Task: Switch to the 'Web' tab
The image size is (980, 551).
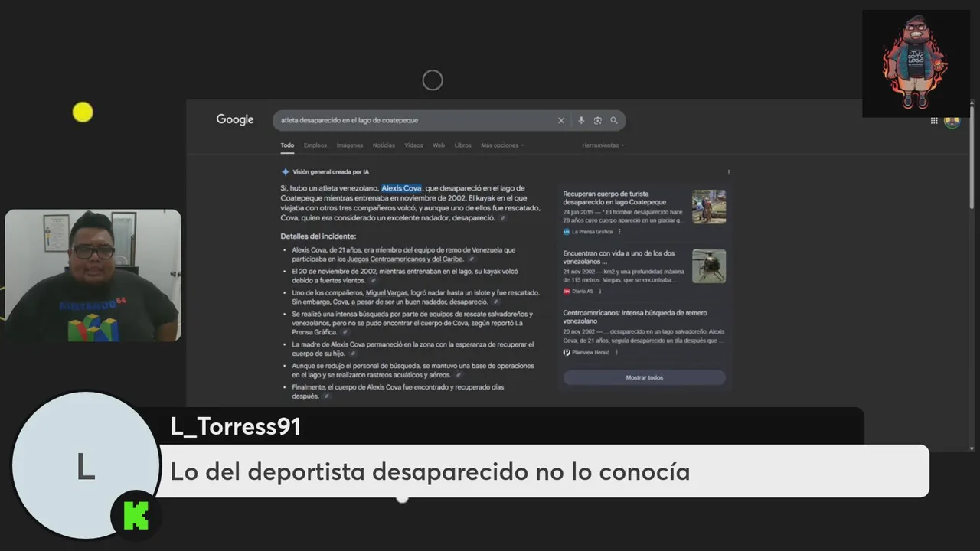Action: [x=439, y=145]
